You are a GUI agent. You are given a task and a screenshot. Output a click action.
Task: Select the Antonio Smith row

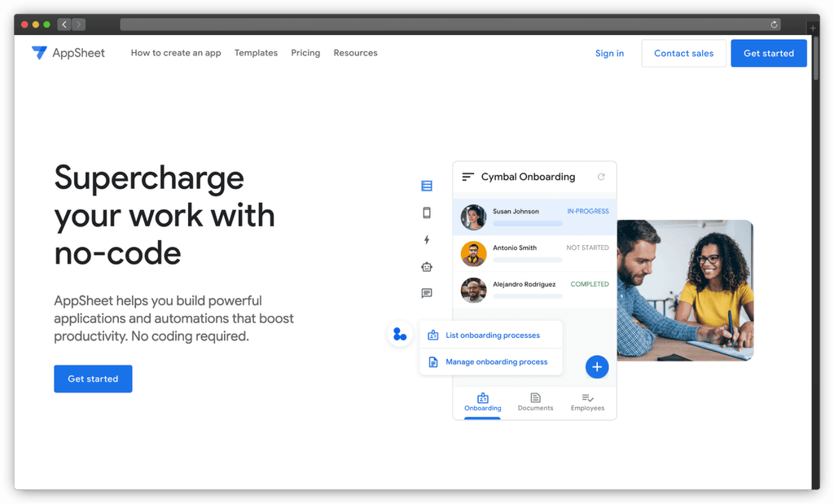click(x=534, y=253)
